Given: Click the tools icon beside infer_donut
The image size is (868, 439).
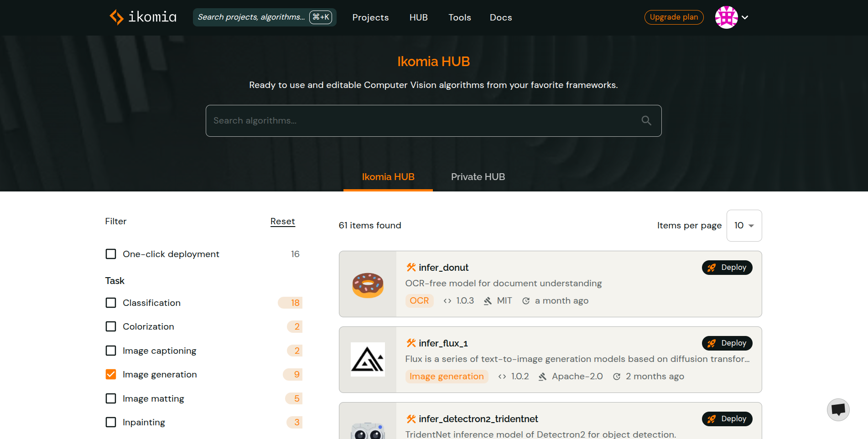Looking at the screenshot, I should pos(411,268).
